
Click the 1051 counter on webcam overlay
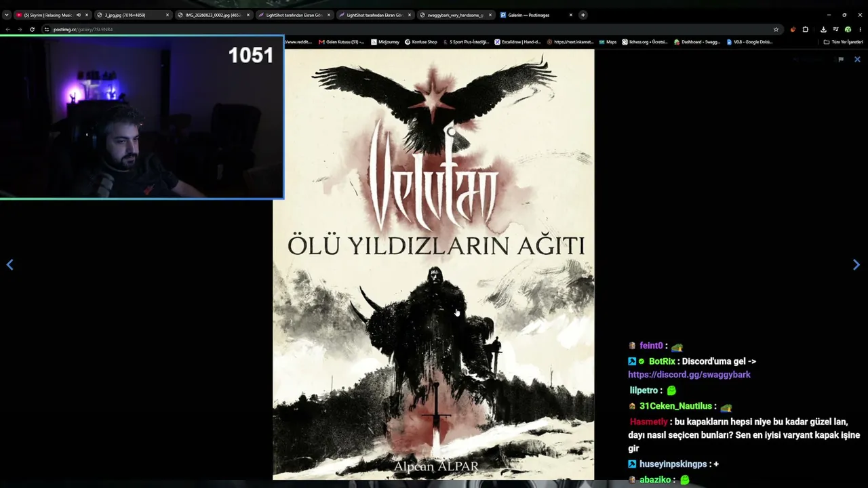[251, 56]
